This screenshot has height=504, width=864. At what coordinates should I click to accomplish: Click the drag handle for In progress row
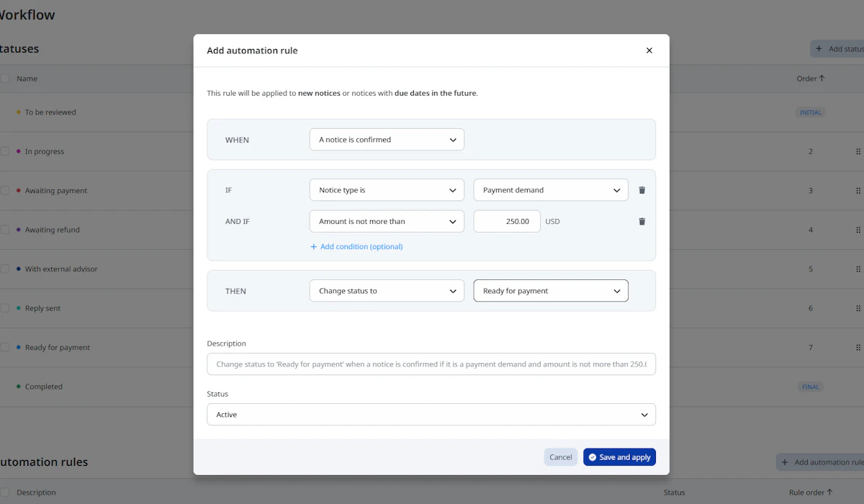(858, 152)
